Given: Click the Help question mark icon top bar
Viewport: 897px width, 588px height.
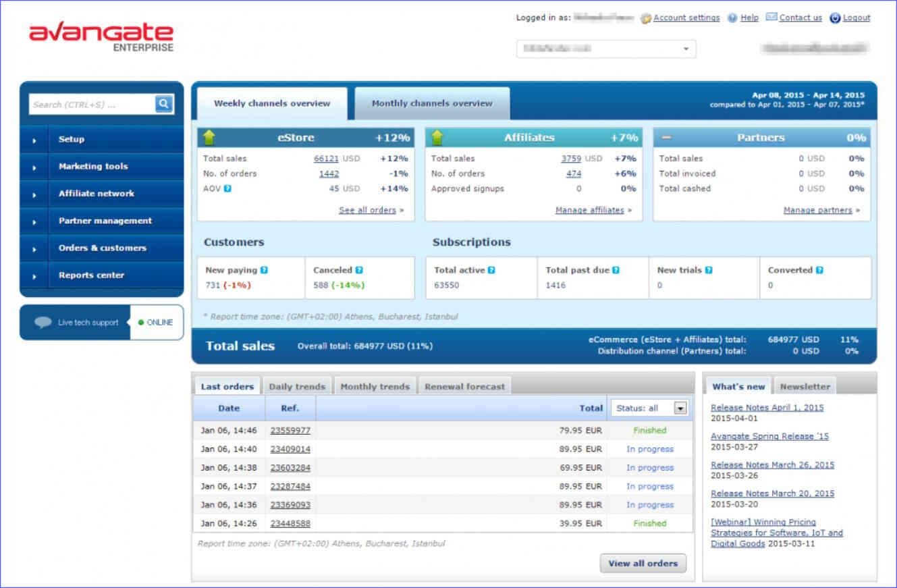Looking at the screenshot, I should click(732, 18).
